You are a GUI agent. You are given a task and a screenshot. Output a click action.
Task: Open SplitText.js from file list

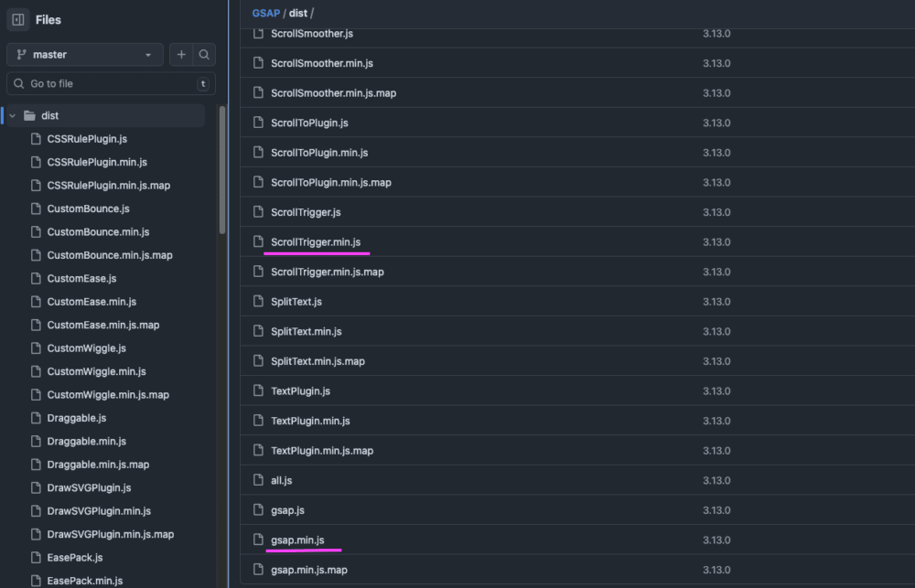(296, 302)
